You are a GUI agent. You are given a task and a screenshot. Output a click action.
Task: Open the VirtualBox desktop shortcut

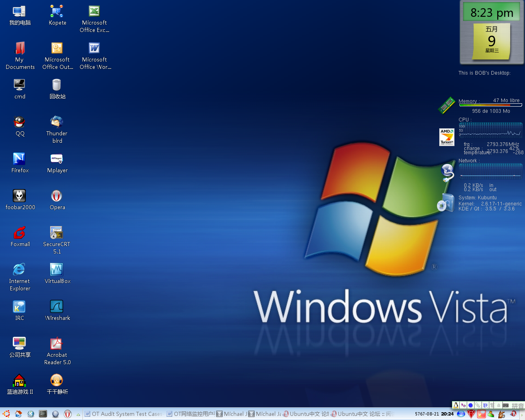pyautogui.click(x=57, y=274)
